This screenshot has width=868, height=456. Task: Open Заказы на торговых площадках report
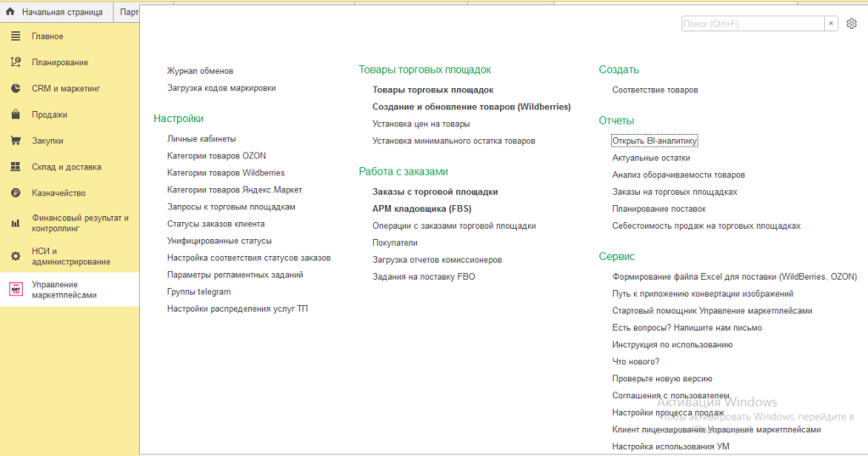[675, 192]
